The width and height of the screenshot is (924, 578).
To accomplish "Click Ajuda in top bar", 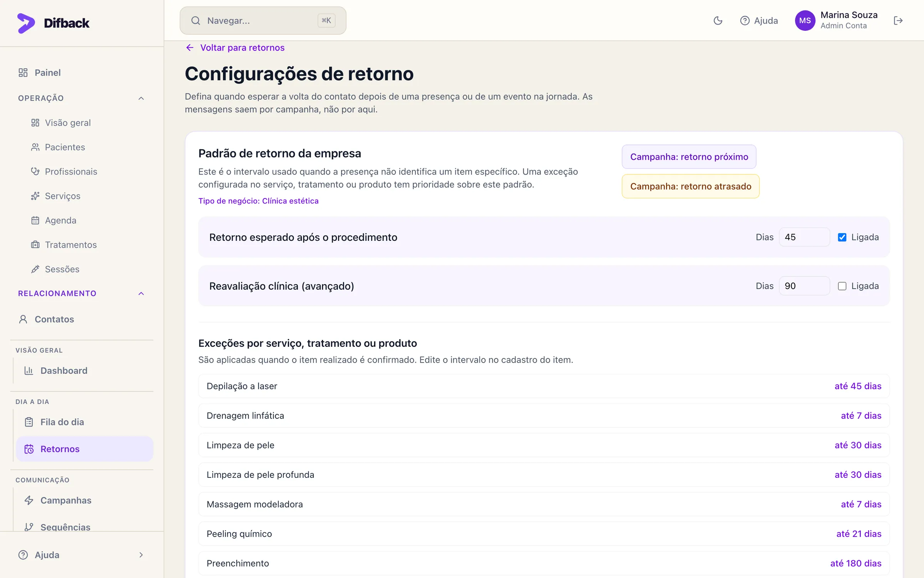I will (759, 20).
